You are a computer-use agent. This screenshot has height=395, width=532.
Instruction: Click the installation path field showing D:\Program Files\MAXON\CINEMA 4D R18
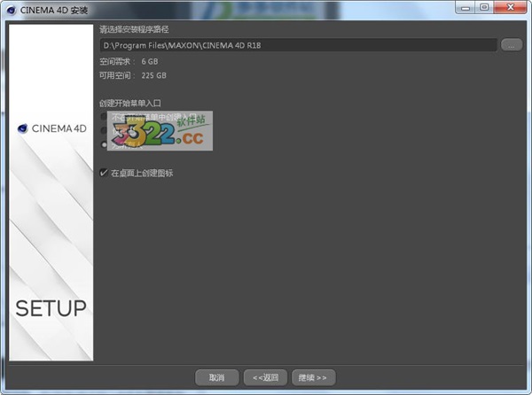tap(298, 45)
